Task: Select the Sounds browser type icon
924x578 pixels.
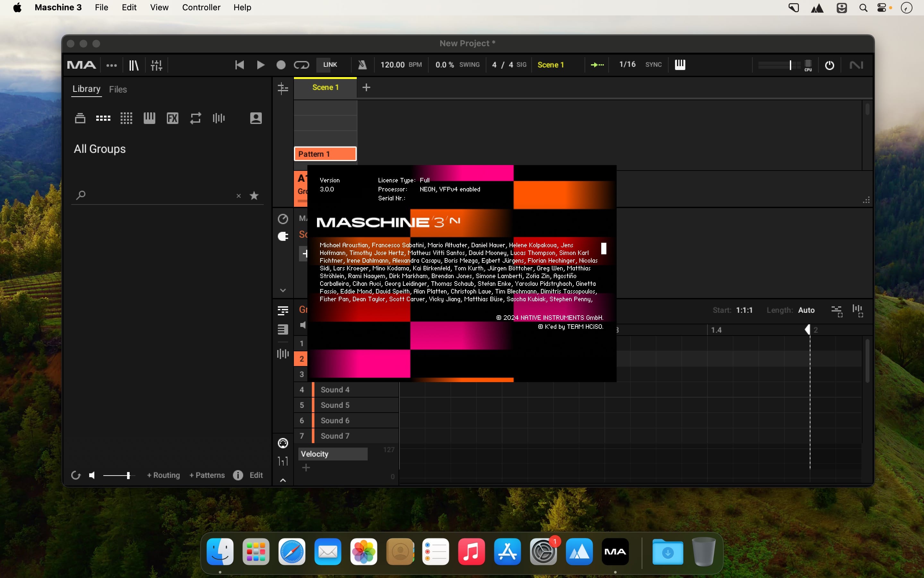Action: tap(126, 118)
